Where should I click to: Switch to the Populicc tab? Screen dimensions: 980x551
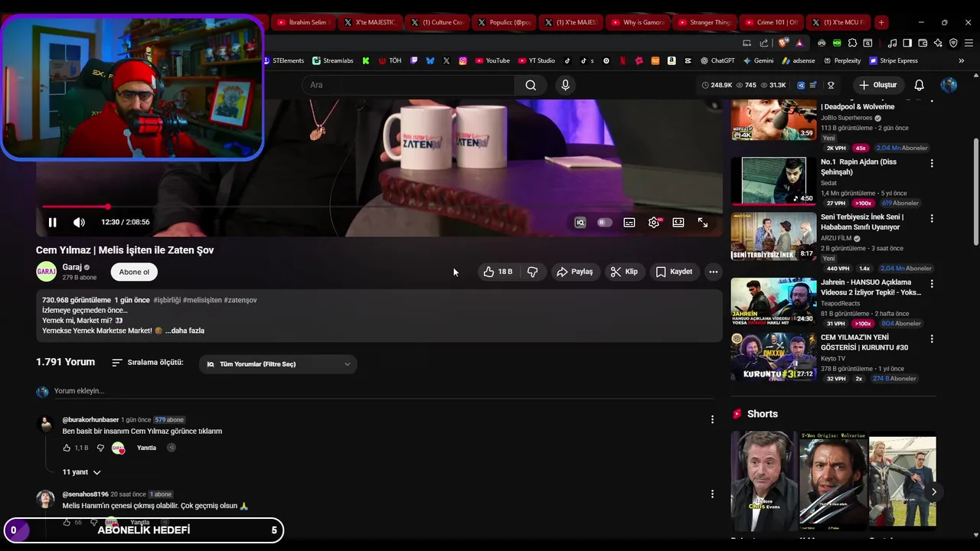coord(504,22)
